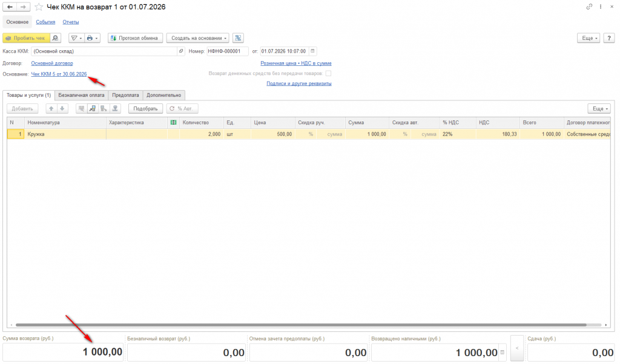This screenshot has height=364, width=620.
Task: Click the icon button after Создать на основании
Action: 238,38
